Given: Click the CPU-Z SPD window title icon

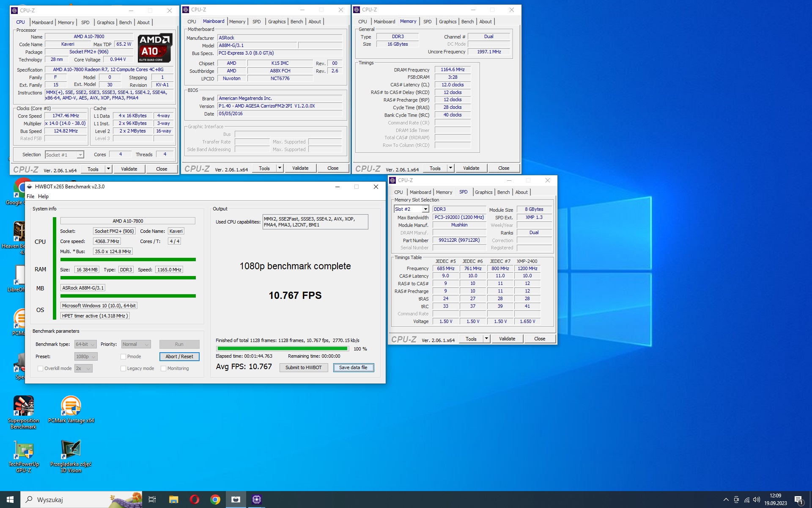Looking at the screenshot, I should pyautogui.click(x=392, y=180).
